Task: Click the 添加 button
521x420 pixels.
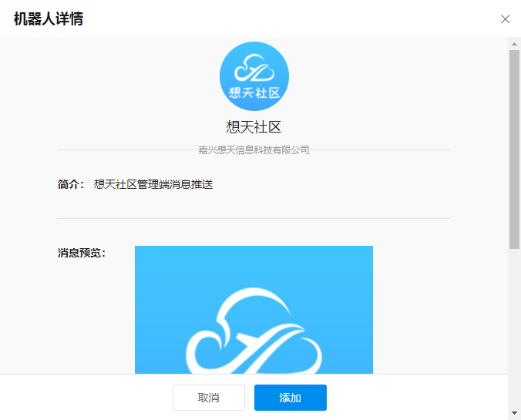Action: coord(291,398)
